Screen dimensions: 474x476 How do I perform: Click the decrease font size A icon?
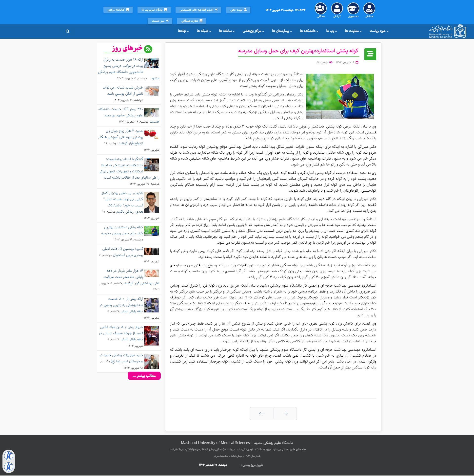9,467
